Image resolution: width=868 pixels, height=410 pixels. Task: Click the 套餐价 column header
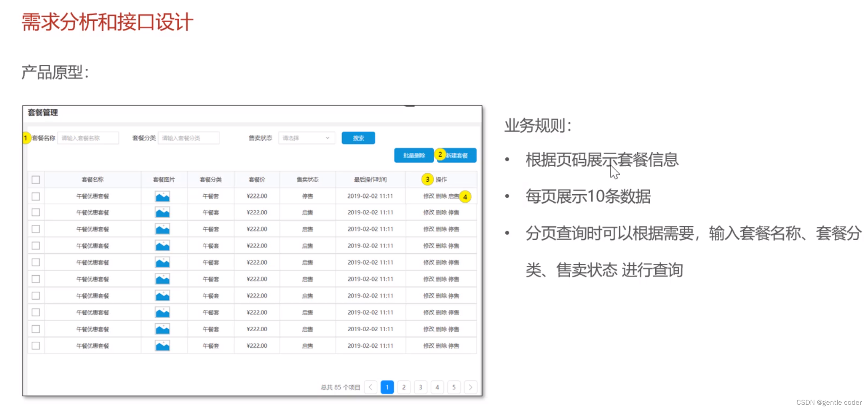coord(257,180)
